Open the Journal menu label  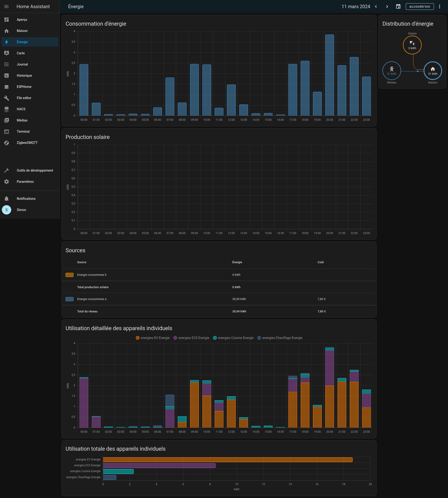(22, 64)
